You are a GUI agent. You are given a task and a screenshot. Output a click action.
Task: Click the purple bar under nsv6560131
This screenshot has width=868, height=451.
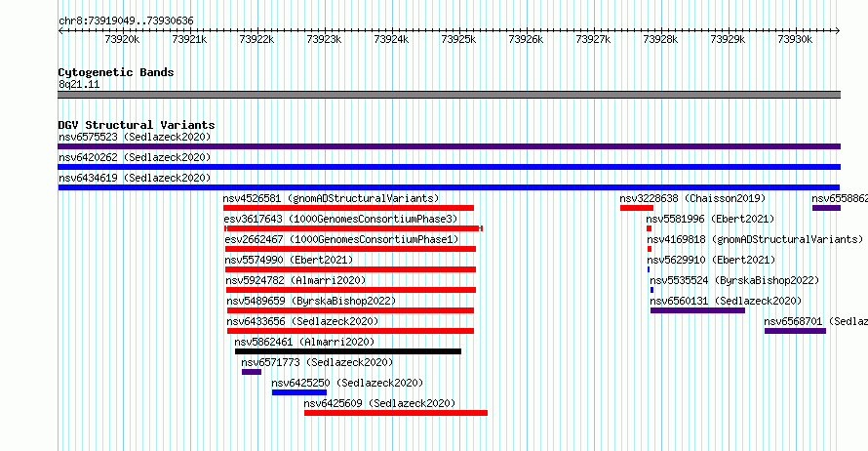697,310
